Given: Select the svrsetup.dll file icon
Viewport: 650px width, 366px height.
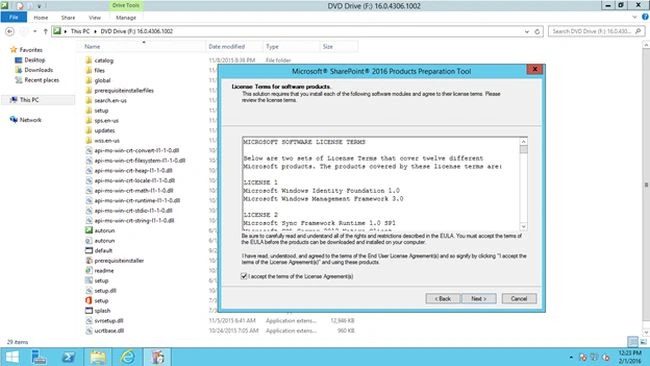Looking at the screenshot, I should click(89, 320).
